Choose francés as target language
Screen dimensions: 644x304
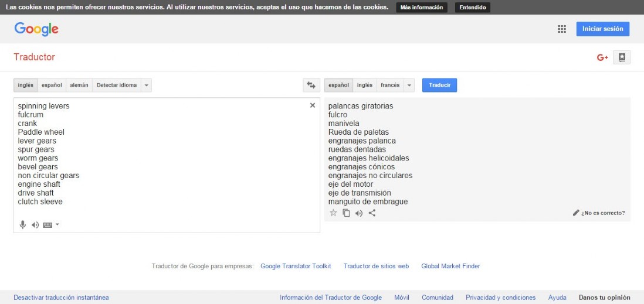pyautogui.click(x=390, y=86)
